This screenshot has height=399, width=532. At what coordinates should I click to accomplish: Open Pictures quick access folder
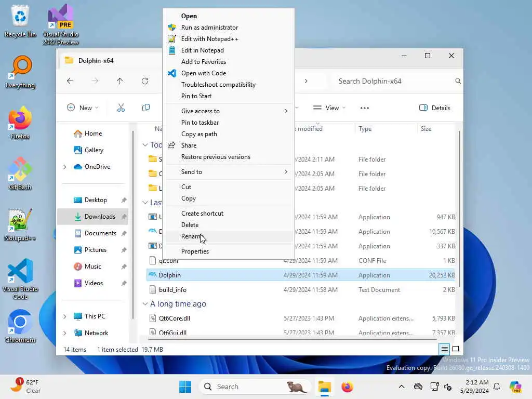(x=92, y=250)
